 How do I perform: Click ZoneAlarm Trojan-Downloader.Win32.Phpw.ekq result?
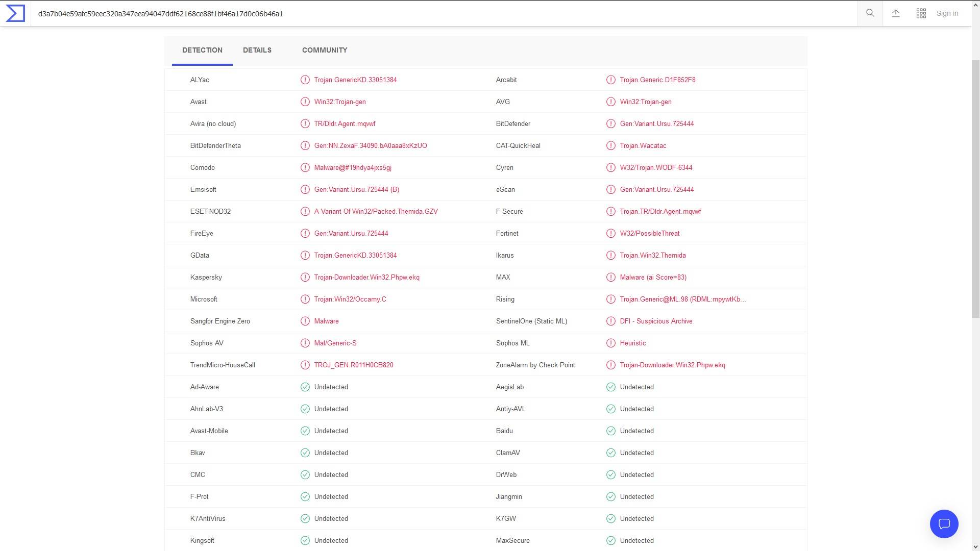pyautogui.click(x=672, y=365)
